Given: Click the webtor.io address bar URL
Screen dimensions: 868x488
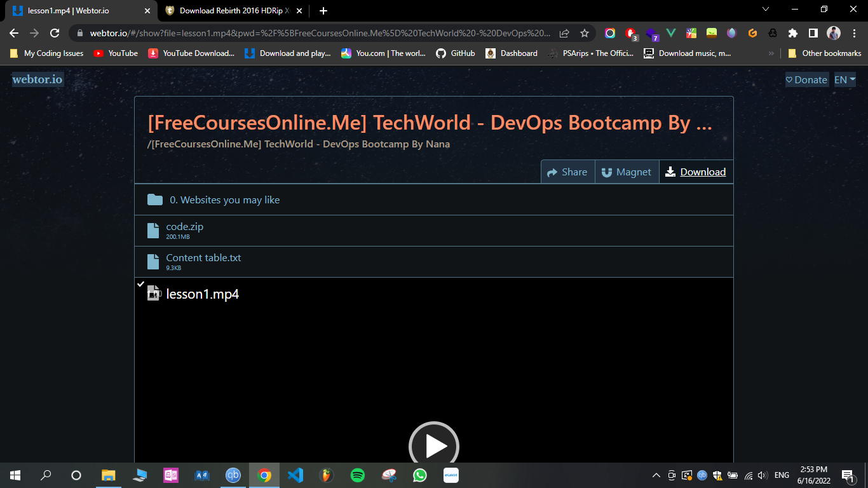Looking at the screenshot, I should (x=321, y=33).
